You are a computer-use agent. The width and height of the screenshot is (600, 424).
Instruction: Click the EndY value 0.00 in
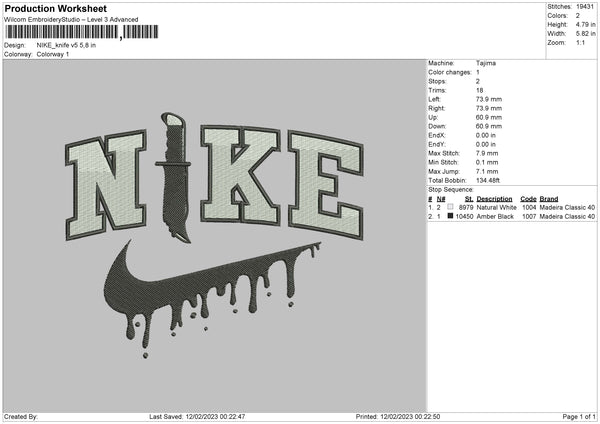pyautogui.click(x=486, y=145)
